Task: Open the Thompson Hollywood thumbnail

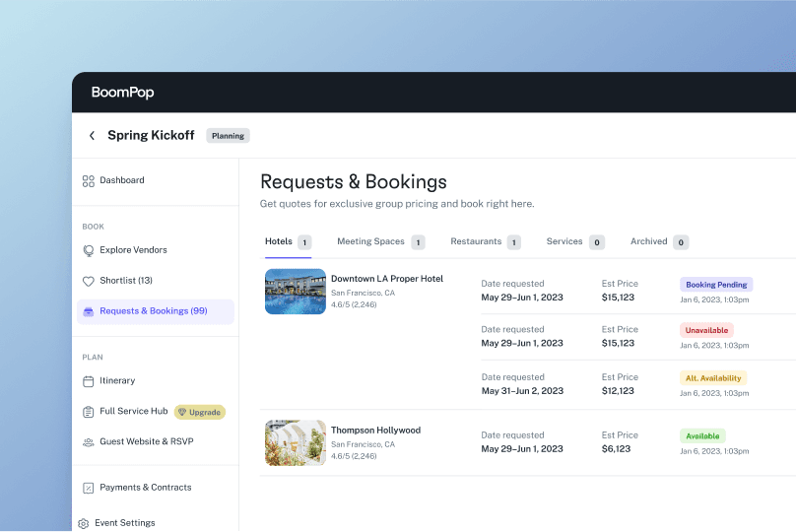Action: point(296,442)
